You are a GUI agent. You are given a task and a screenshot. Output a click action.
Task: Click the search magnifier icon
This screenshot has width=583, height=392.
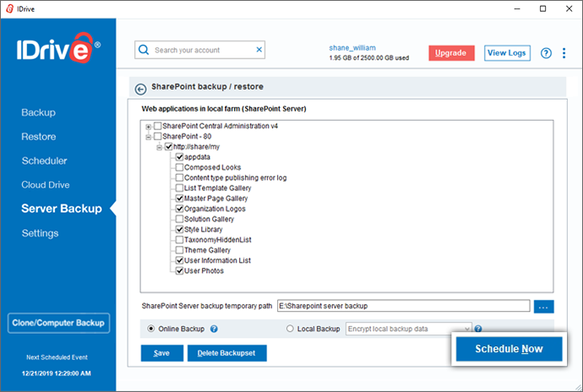tap(144, 50)
